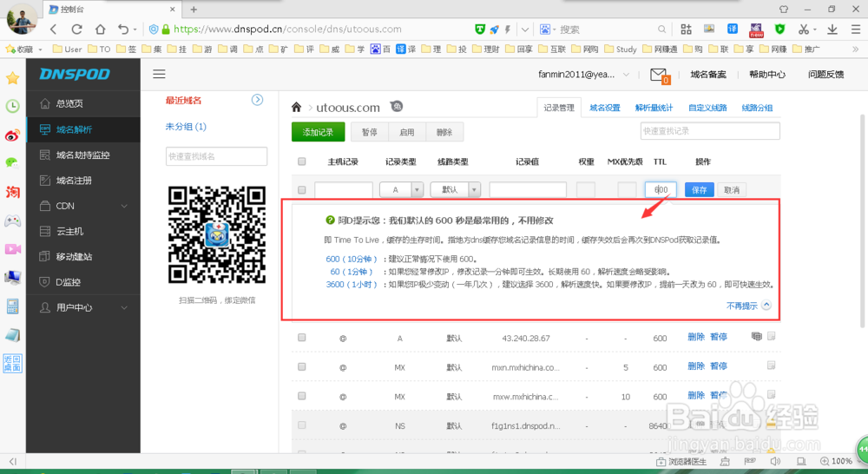
Task: Open address bar dropdown arrow
Action: coord(525,30)
